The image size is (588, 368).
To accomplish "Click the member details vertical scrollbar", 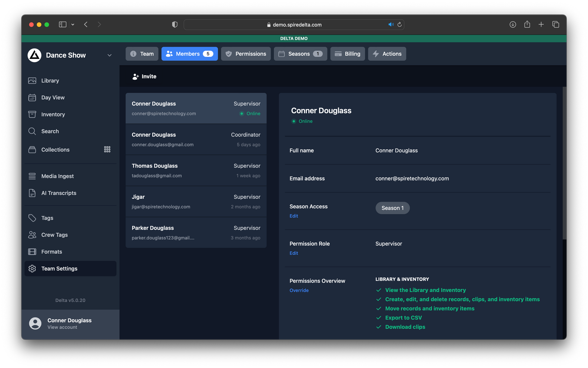I will [564, 163].
